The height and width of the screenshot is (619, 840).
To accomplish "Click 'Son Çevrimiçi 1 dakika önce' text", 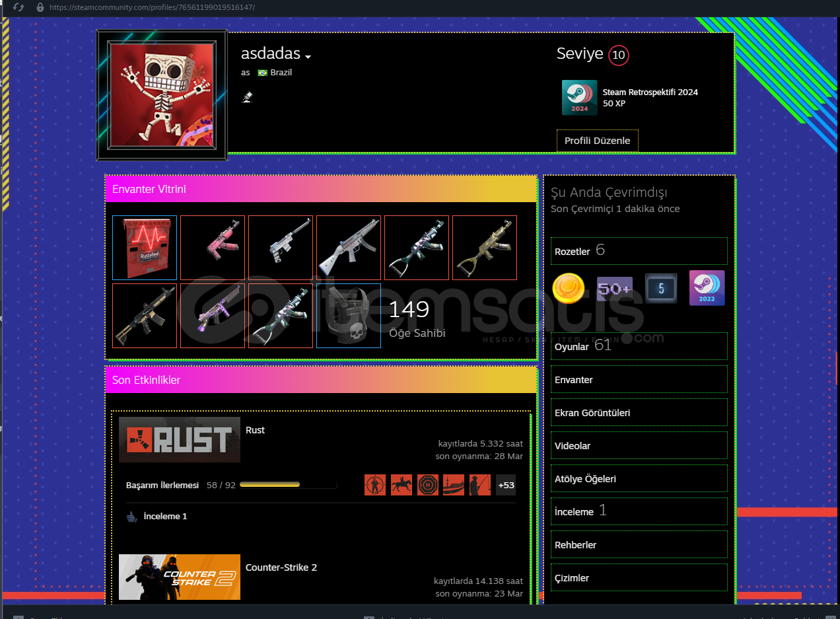I will 615,209.
